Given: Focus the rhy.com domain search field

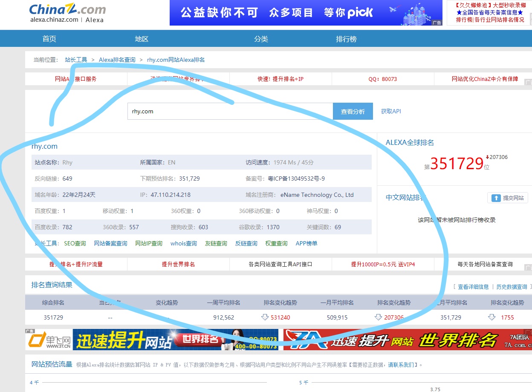Looking at the screenshot, I should pos(230,111).
